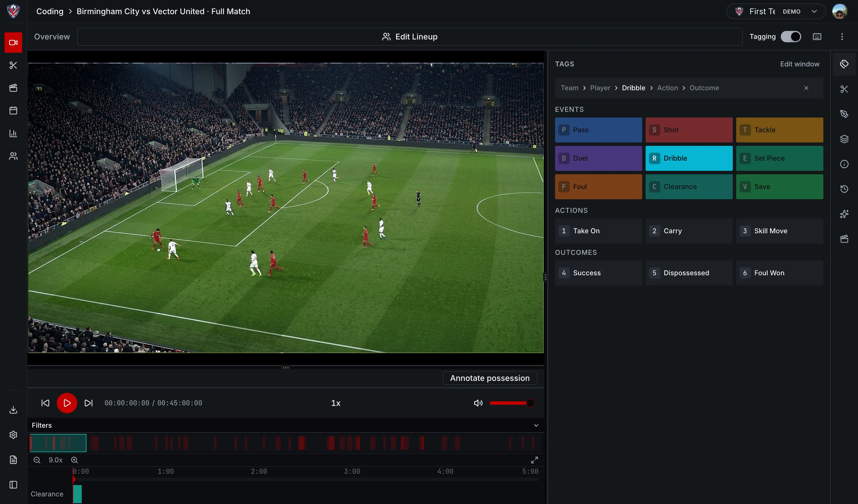
Task: Tag a Set Piece event
Action: pyautogui.click(x=779, y=158)
